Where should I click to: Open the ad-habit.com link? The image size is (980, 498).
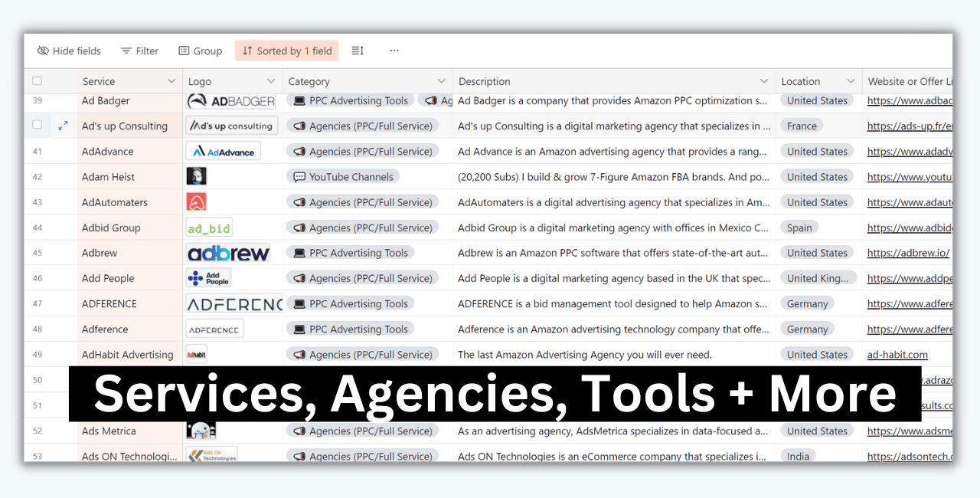897,355
